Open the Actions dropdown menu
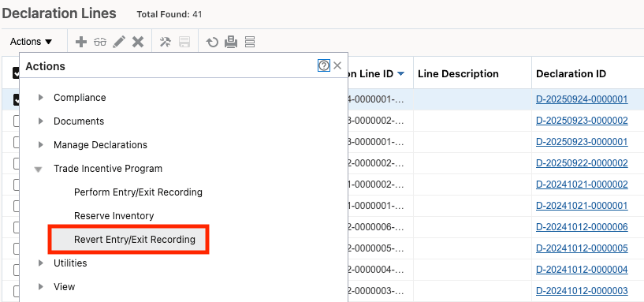Viewport: 644px width, 302px height. pos(32,42)
